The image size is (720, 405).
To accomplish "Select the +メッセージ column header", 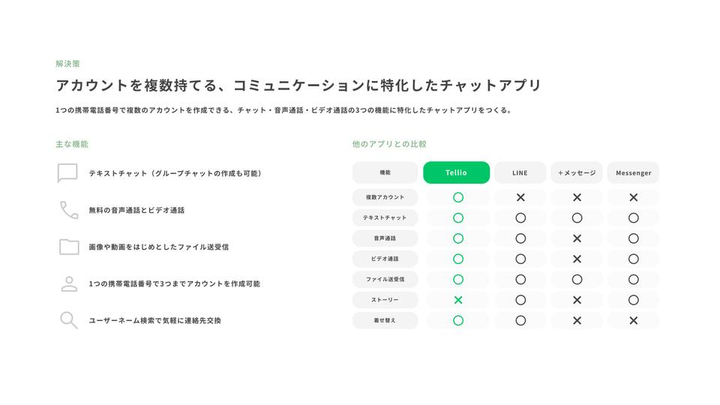I will click(x=577, y=173).
